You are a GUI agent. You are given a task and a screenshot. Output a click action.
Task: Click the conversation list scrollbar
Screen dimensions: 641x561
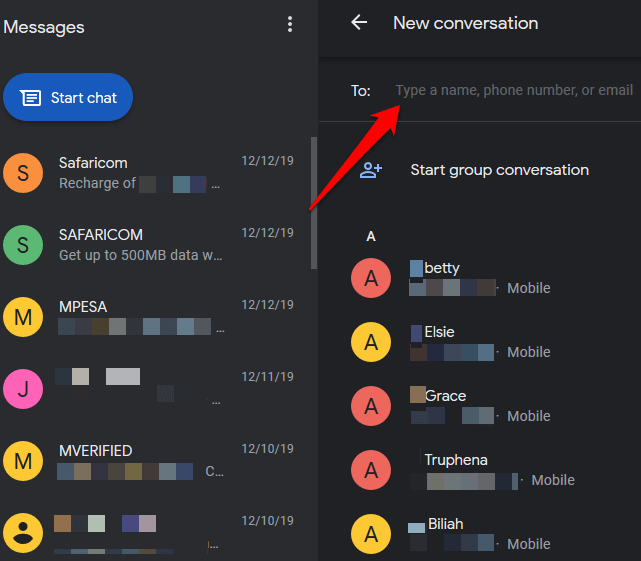point(314,203)
